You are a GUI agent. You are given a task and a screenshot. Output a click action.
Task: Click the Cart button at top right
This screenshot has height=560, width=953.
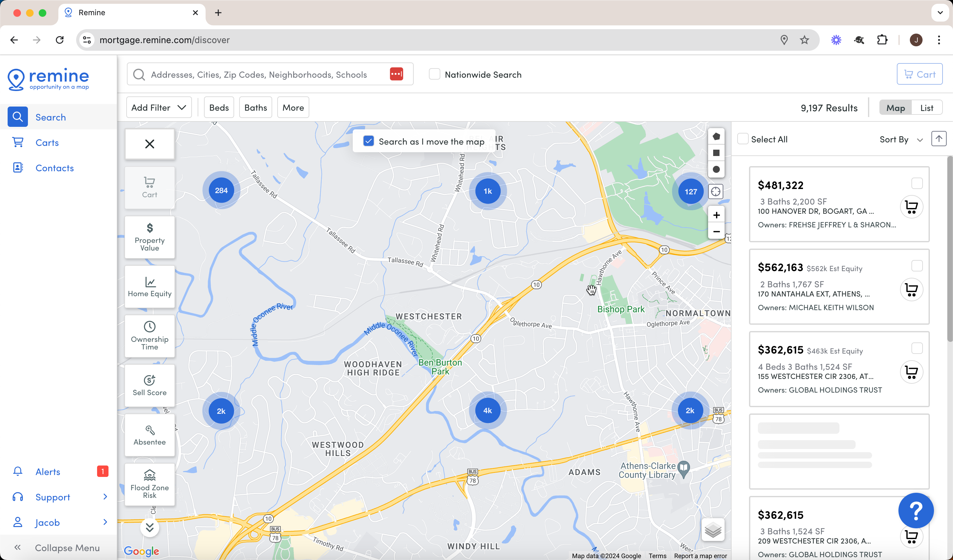pos(919,75)
